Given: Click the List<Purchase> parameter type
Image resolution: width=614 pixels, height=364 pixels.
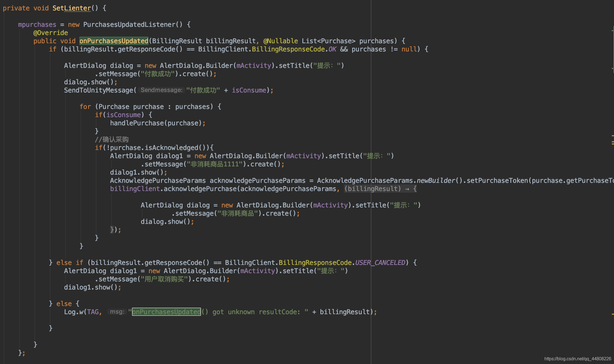Looking at the screenshot, I should point(328,41).
